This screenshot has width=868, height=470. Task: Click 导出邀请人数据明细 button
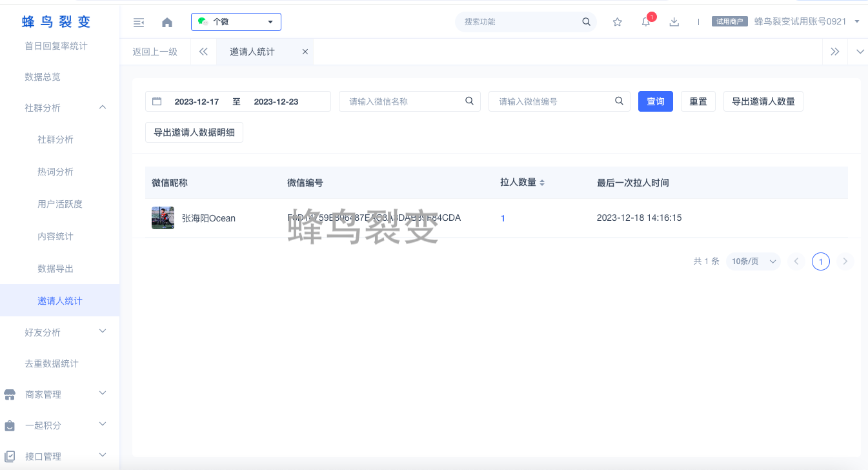tap(194, 133)
